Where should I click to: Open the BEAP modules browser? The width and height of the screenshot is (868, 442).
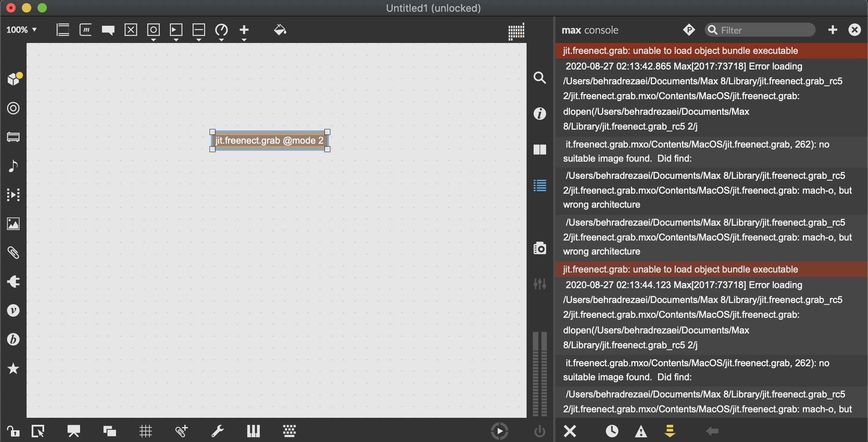[13, 339]
